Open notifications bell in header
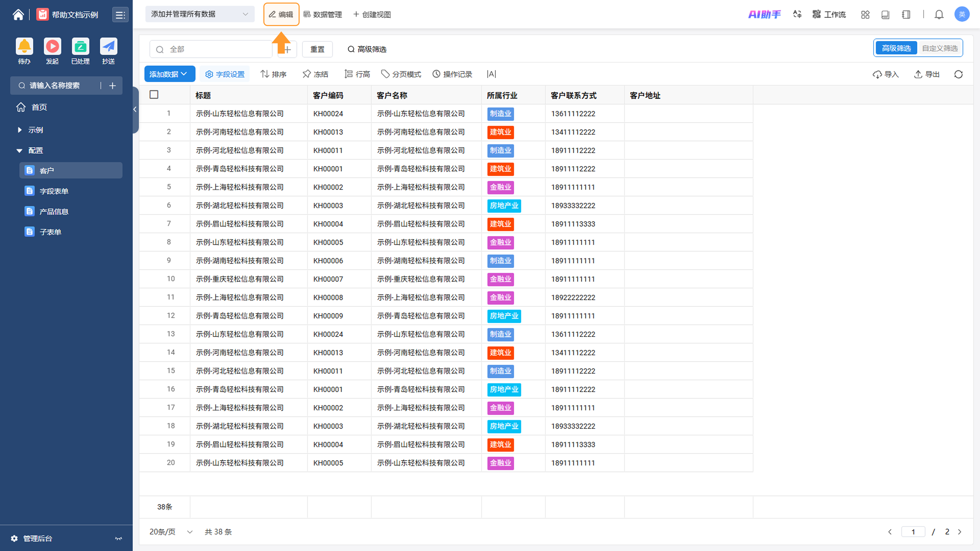Screen dimensions: 980x551 pos(939,15)
